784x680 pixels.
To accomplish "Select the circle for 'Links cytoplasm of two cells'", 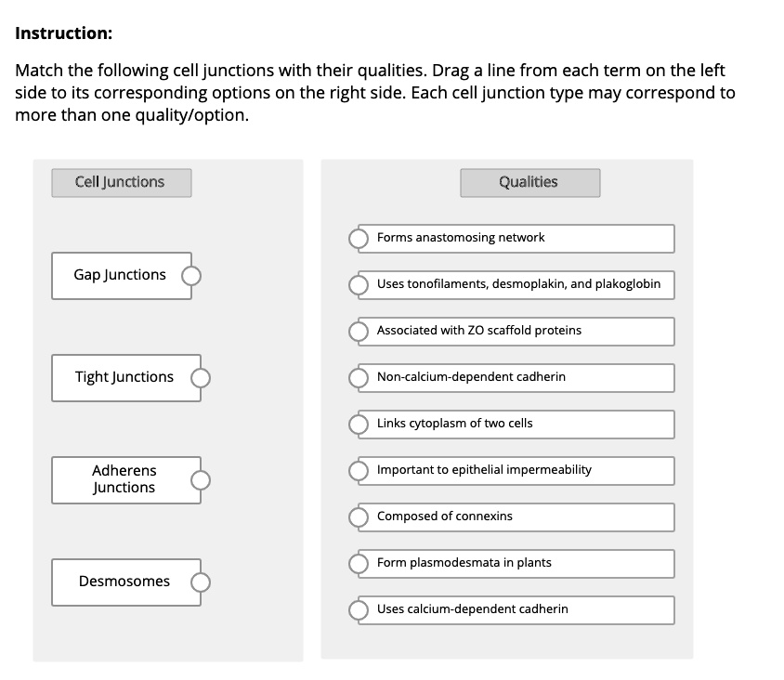I will pyautogui.click(x=358, y=425).
